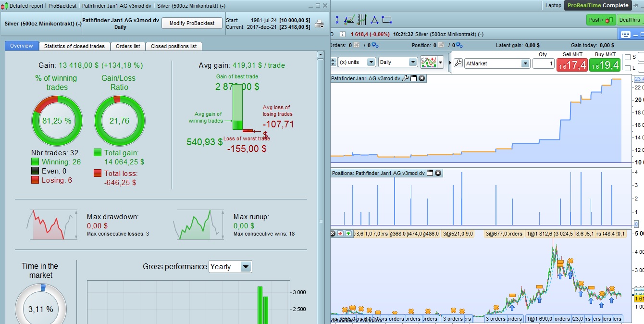
Task: Detach the Positions indicator panel
Action: click(430, 173)
